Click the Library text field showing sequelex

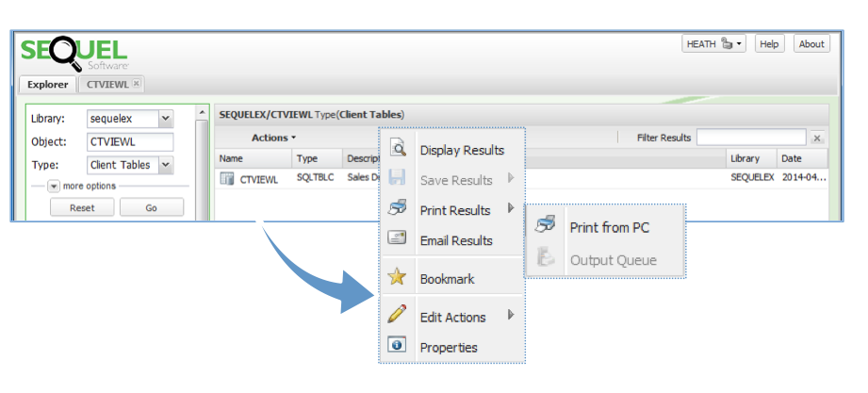(x=123, y=119)
